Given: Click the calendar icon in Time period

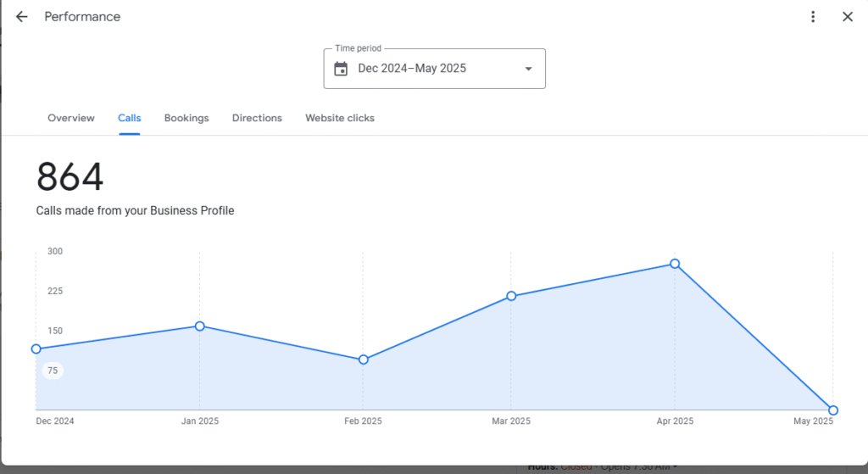Looking at the screenshot, I should [341, 69].
